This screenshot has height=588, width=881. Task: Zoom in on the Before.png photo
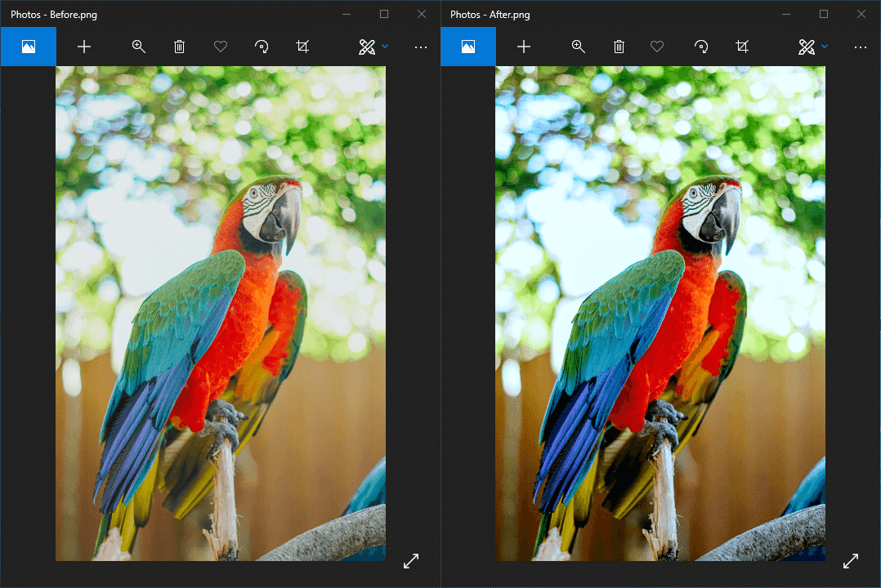139,47
